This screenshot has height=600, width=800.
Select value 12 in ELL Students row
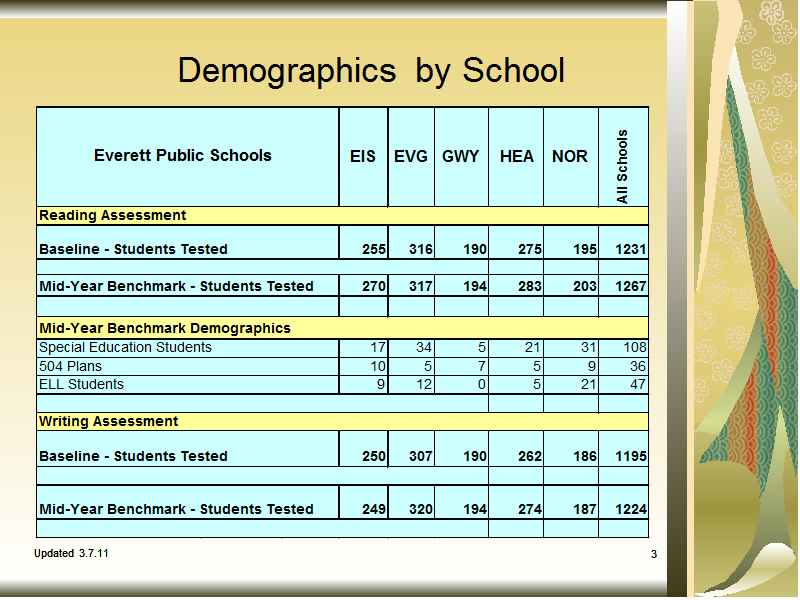(x=424, y=384)
